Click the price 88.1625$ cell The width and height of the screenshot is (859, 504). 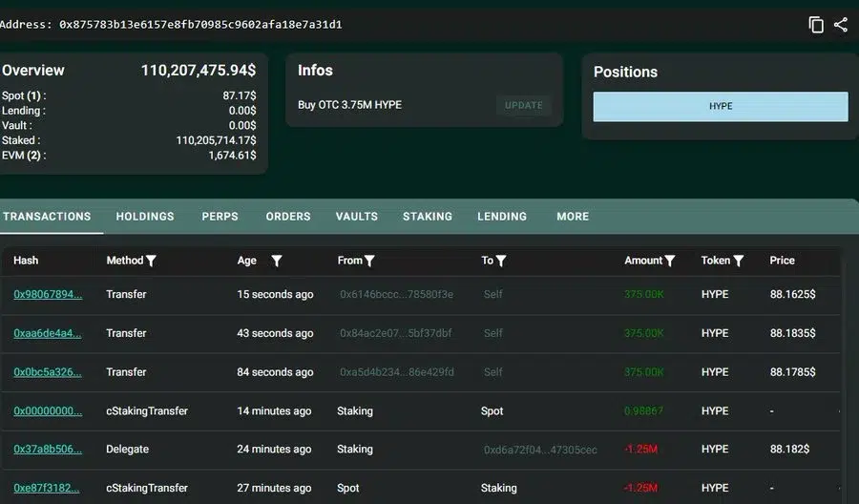pos(792,294)
